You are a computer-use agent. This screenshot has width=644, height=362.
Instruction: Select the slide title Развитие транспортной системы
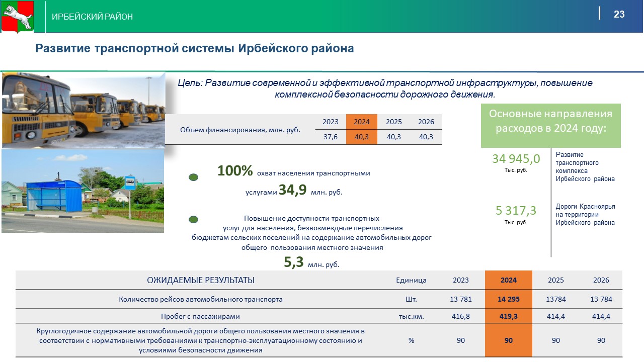click(x=194, y=48)
